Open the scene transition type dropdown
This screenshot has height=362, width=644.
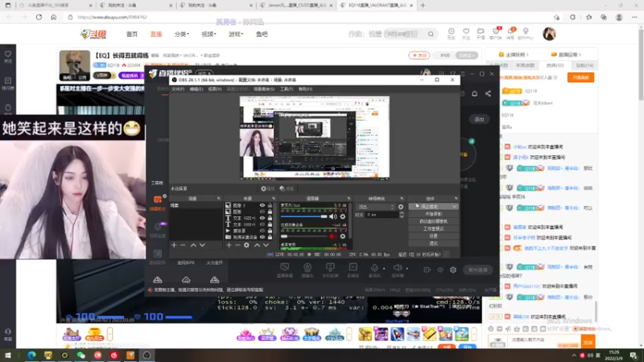click(376, 207)
